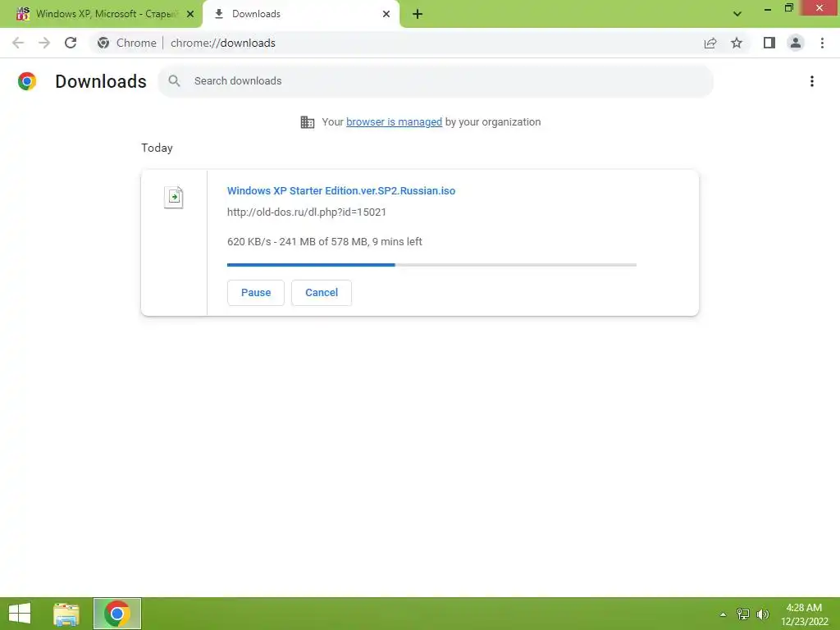Click the download progress bar
This screenshot has width=840, height=630.
[431, 265]
